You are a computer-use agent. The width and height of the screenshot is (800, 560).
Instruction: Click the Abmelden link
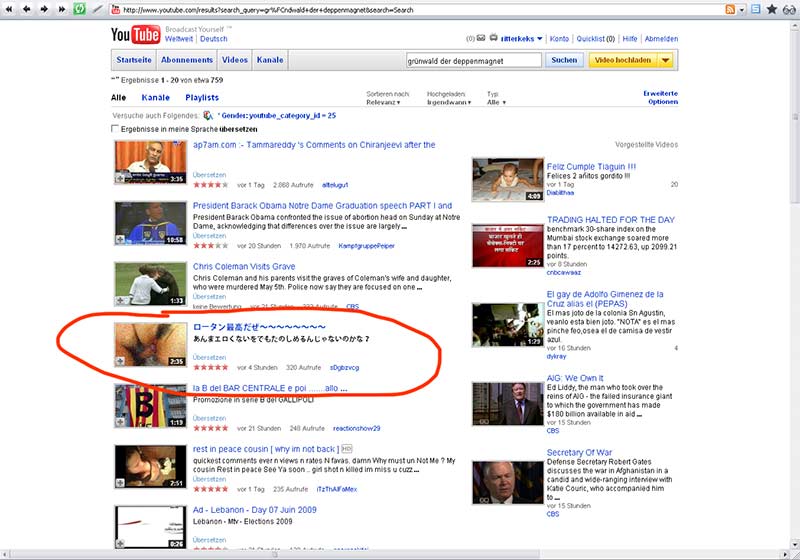tap(661, 39)
